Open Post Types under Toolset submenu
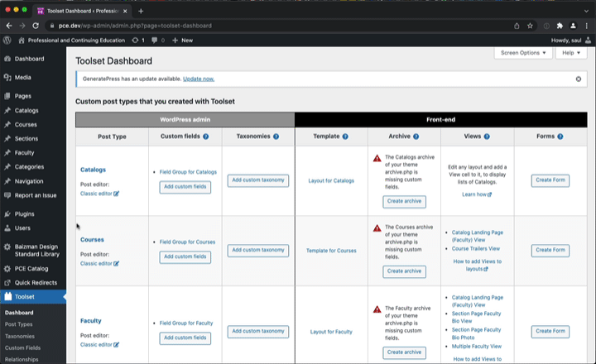The width and height of the screenshot is (596, 364). click(18, 324)
